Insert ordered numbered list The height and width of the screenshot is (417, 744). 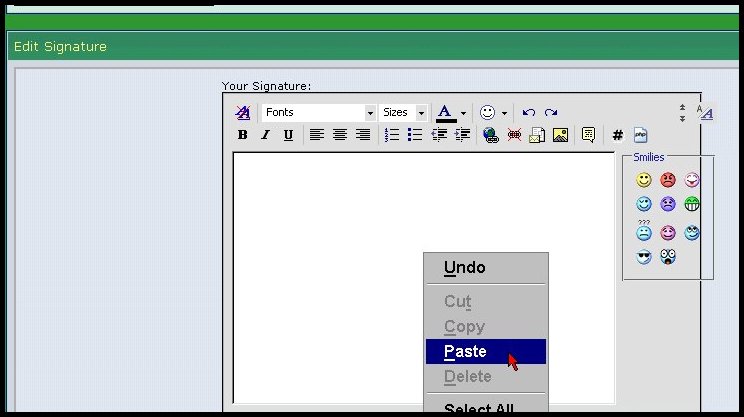(x=392, y=135)
